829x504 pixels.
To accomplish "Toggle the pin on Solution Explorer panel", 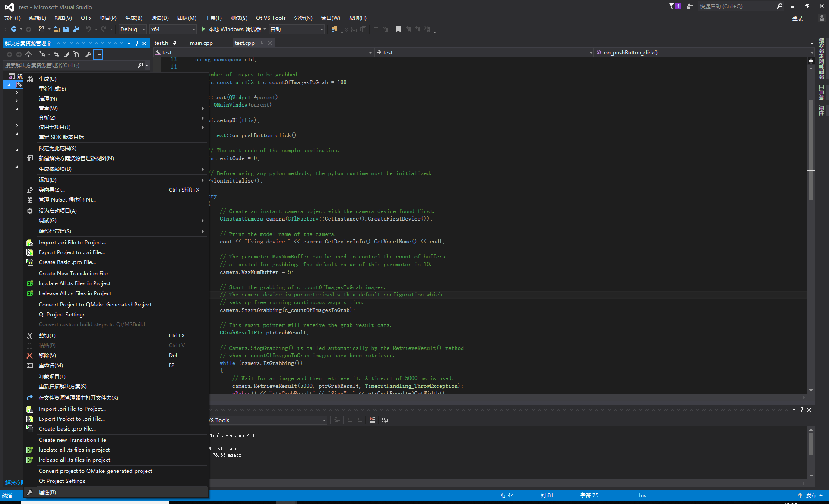I will 136,43.
